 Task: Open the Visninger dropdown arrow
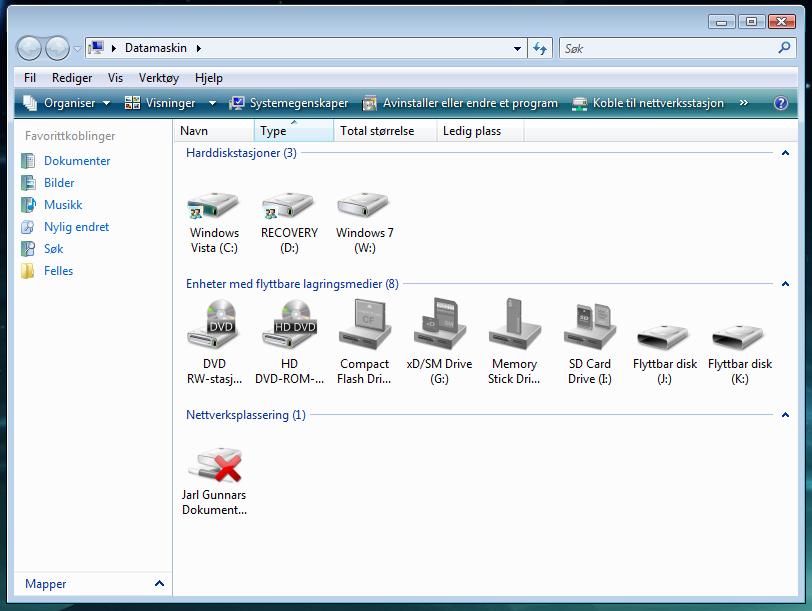click(212, 103)
